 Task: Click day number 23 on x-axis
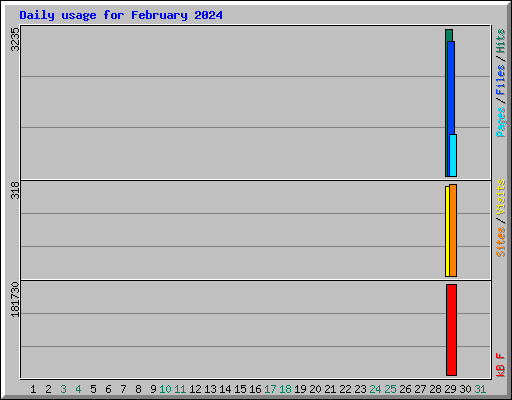pos(360,389)
